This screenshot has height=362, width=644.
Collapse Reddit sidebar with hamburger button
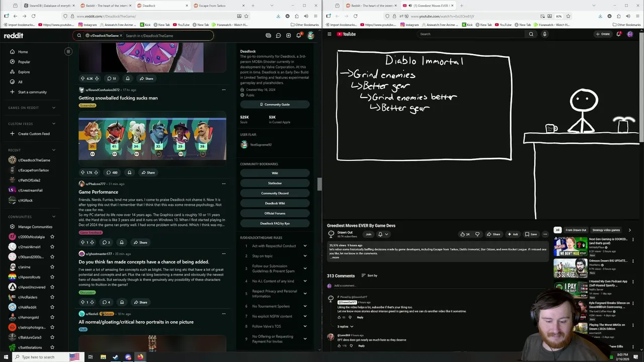68,51
